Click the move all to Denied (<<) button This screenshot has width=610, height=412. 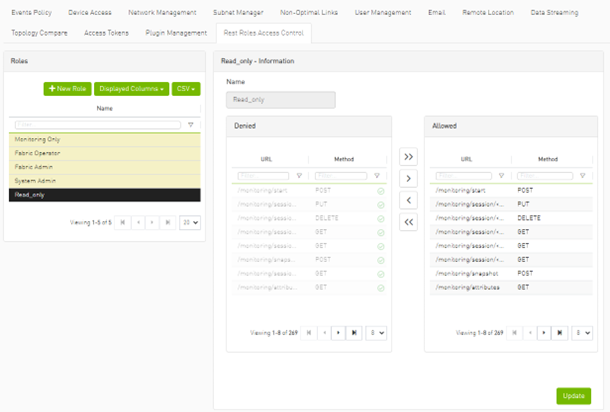point(408,222)
